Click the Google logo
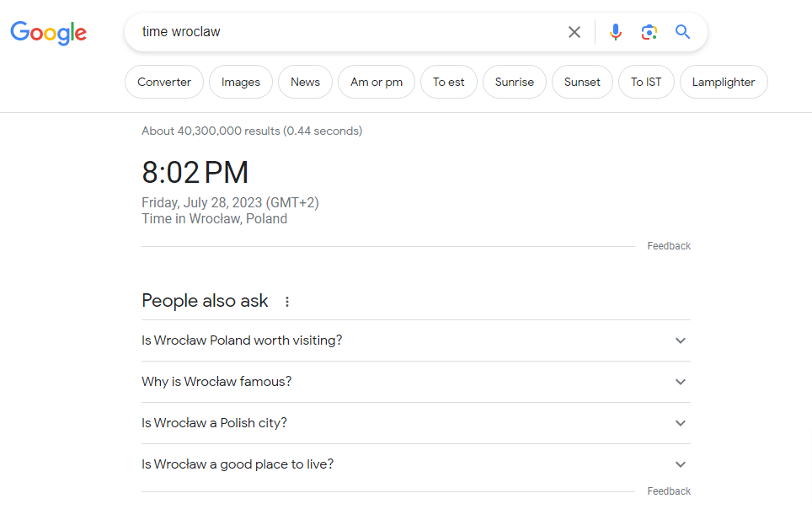812x520 pixels. (48, 32)
